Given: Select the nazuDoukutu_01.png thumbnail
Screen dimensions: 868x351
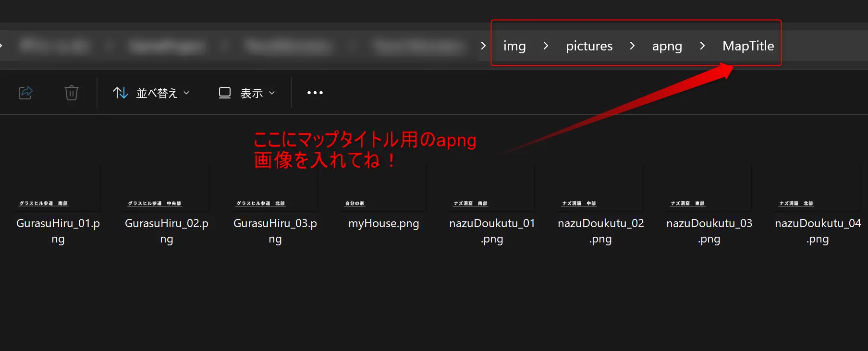Looking at the screenshot, I should click(x=492, y=187).
